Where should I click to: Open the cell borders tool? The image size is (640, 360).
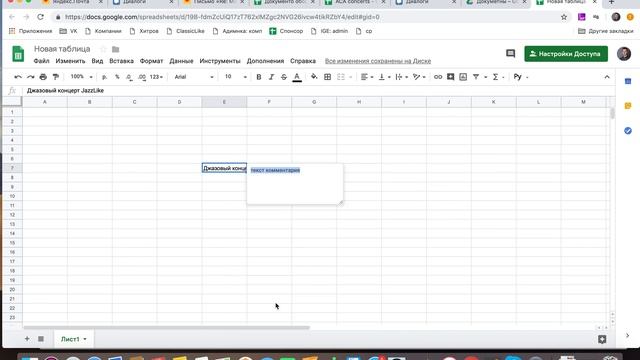click(327, 77)
